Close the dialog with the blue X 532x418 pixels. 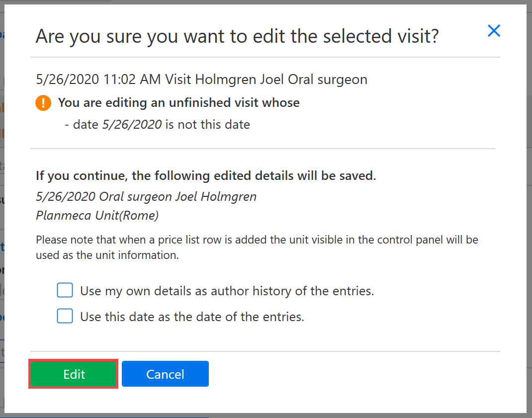(494, 31)
